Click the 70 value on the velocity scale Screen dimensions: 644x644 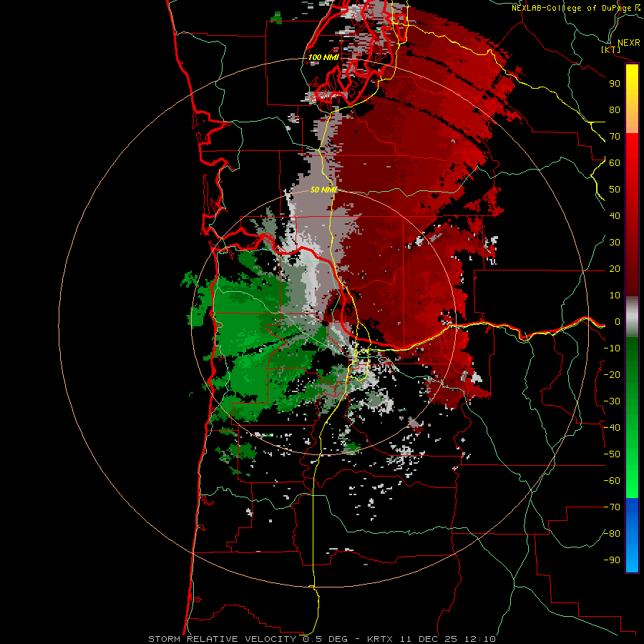click(x=615, y=137)
